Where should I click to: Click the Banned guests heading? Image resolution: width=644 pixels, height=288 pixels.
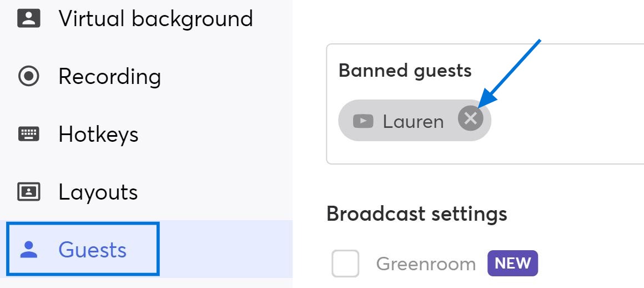405,71
